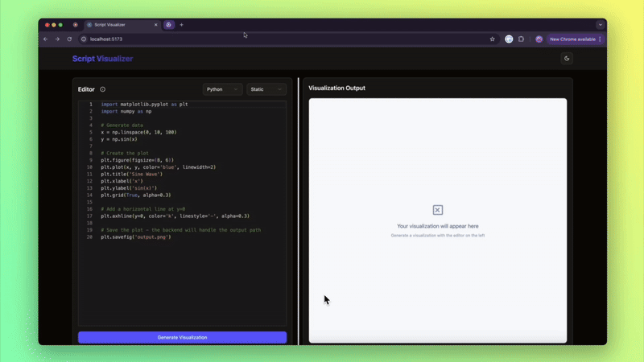The image size is (644, 362).
Task: Click the browser back arrow
Action: click(46, 39)
